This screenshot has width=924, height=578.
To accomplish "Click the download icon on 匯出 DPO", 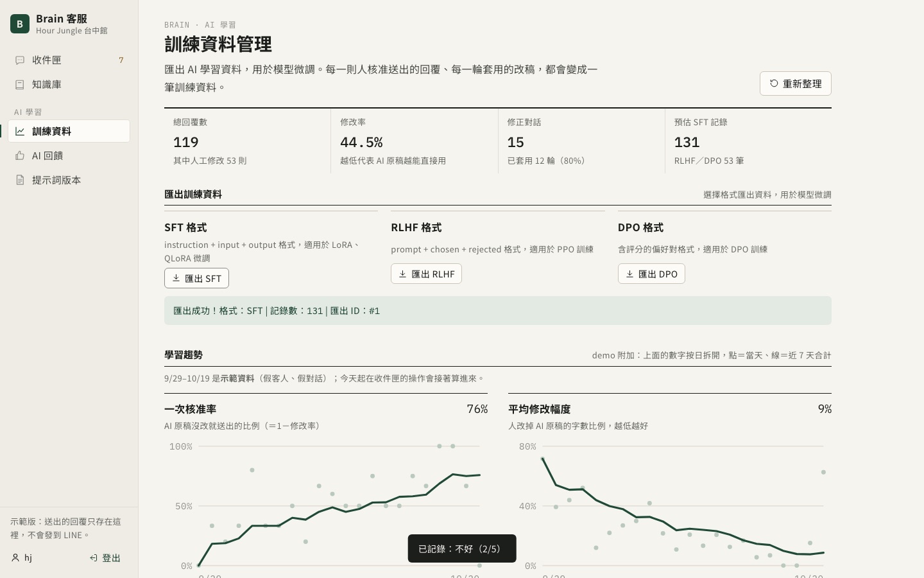I will click(629, 274).
